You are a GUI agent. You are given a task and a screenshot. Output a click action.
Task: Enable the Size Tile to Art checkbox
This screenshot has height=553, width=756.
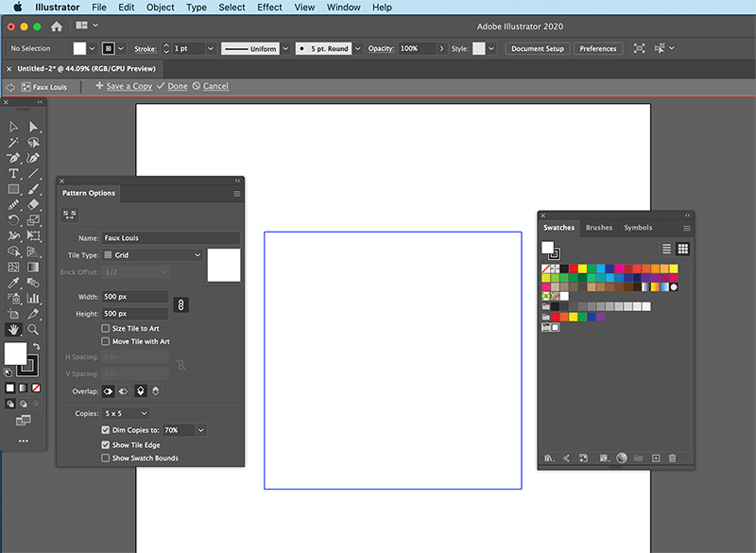107,328
